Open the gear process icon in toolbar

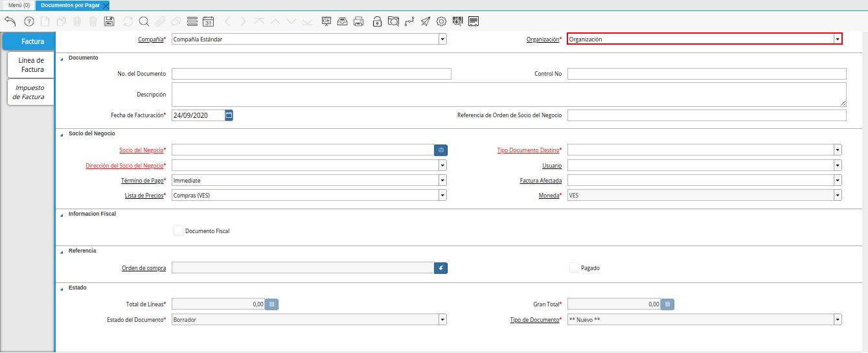pos(441,21)
